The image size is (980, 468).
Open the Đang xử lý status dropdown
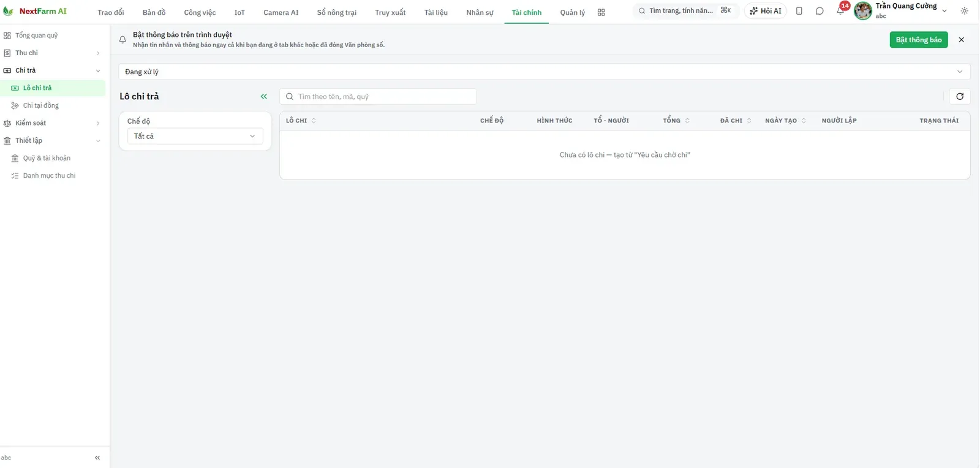(545, 72)
